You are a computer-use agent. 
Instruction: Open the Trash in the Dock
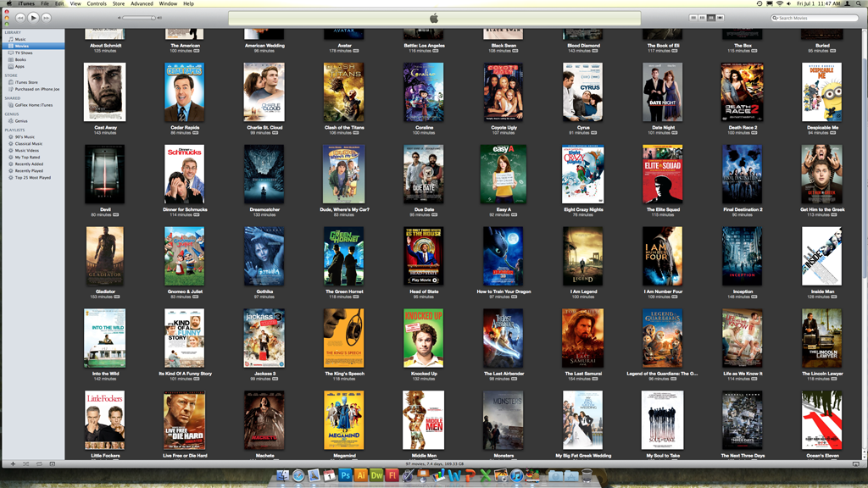click(587, 475)
